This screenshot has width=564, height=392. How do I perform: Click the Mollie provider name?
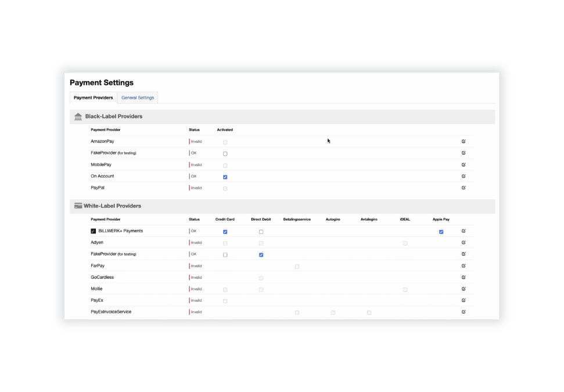pyautogui.click(x=96, y=289)
